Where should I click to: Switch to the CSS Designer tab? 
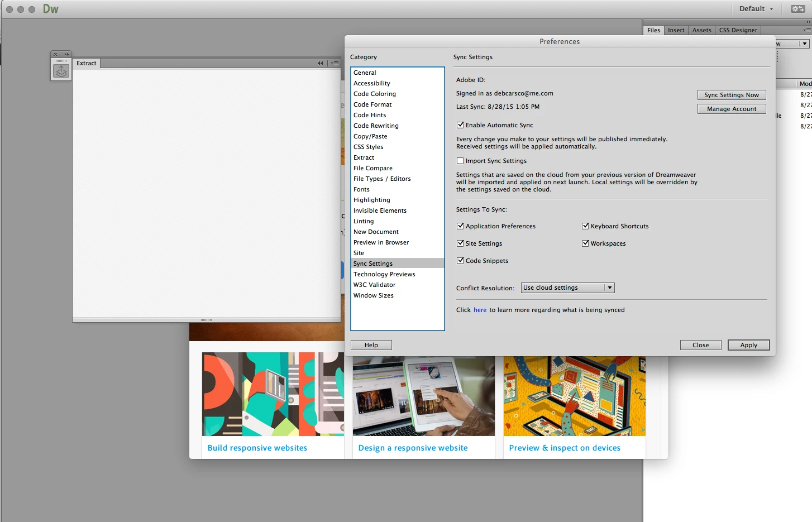pyautogui.click(x=738, y=30)
